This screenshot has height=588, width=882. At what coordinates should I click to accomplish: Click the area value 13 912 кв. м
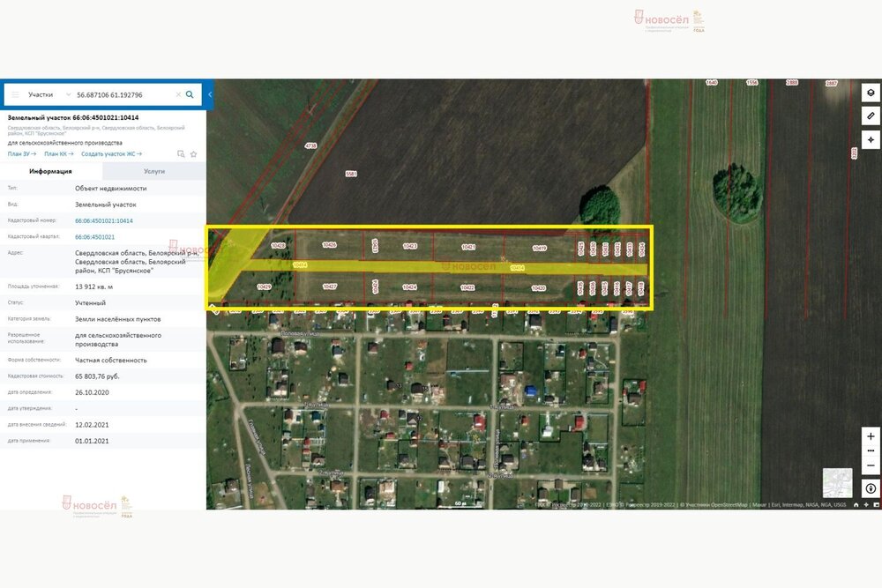[x=94, y=287]
